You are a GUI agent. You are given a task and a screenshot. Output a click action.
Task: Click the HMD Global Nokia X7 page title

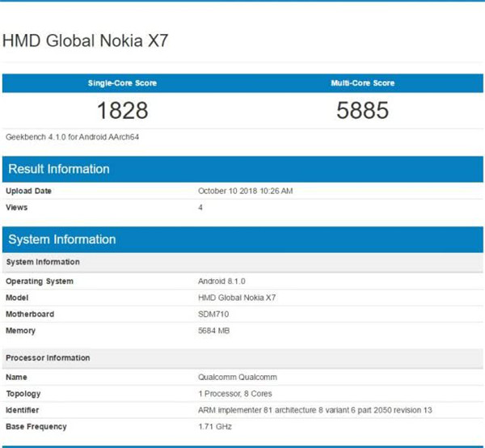coord(86,41)
